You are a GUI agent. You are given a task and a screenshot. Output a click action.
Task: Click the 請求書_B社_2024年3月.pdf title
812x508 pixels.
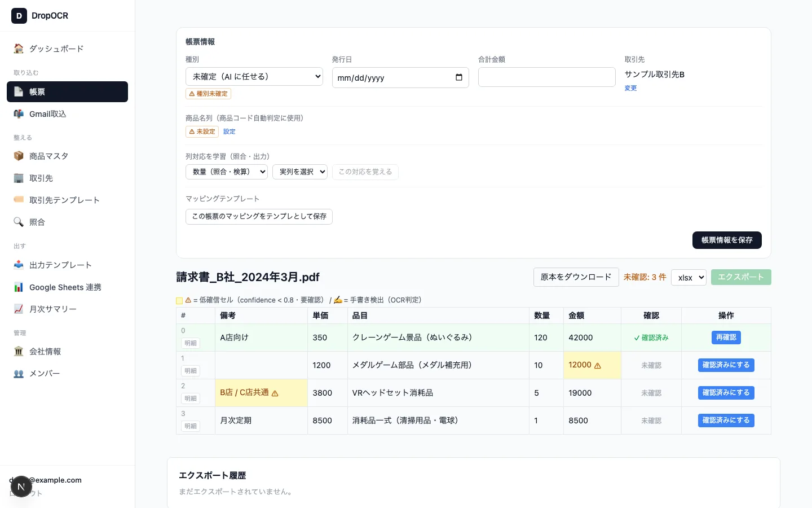248,277
